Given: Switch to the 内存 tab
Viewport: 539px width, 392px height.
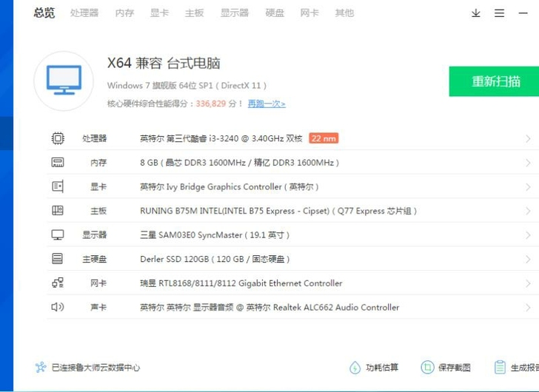Looking at the screenshot, I should point(125,13).
